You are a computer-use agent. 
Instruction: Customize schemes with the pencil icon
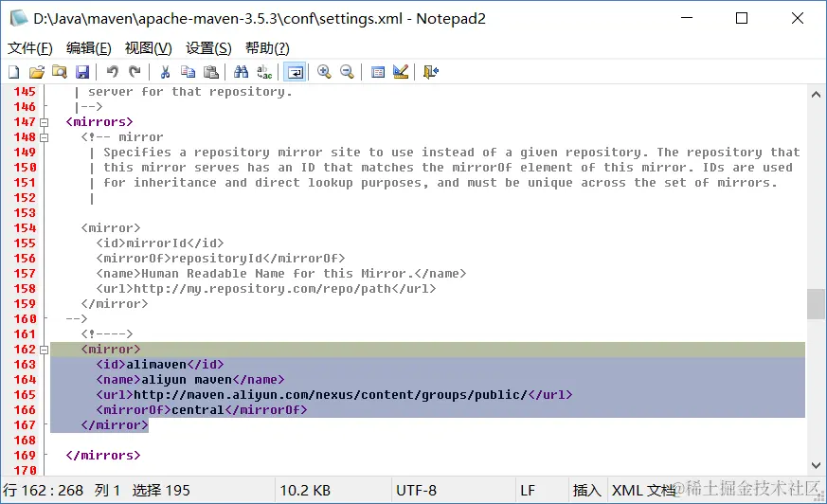pos(401,72)
